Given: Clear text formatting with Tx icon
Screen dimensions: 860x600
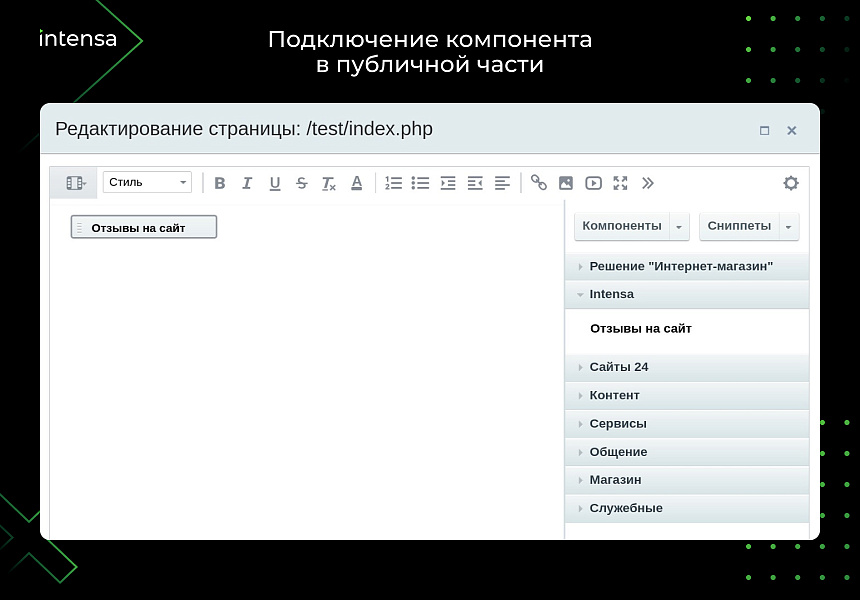Looking at the screenshot, I should pos(327,183).
